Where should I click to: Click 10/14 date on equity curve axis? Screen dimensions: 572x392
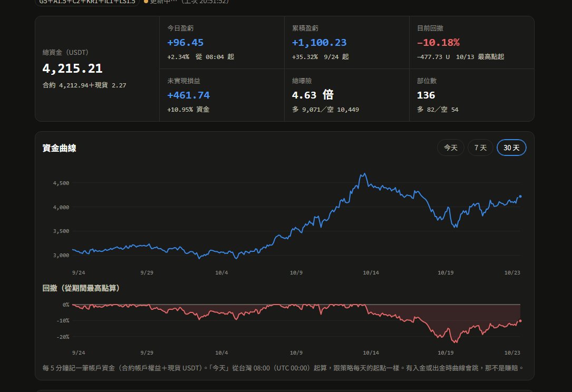371,273
